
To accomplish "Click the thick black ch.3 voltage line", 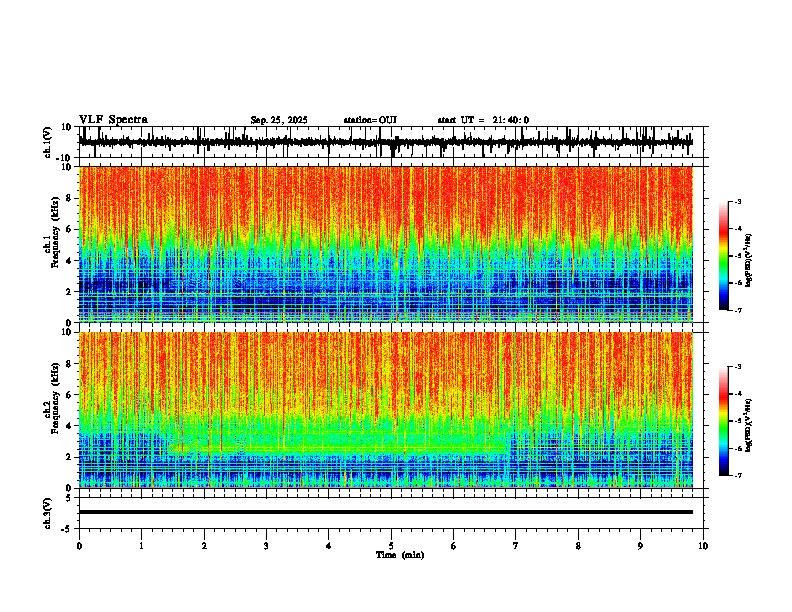I will [385, 512].
